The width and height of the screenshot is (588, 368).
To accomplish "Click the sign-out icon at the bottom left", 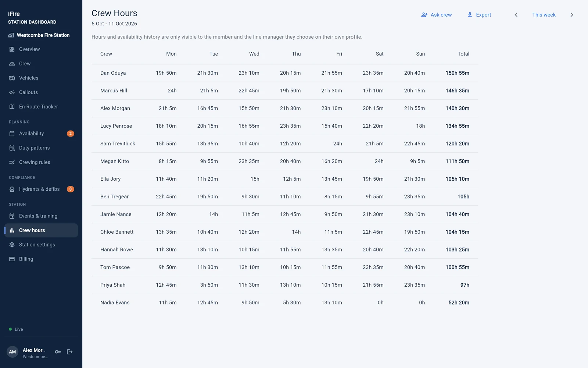I will pos(70,352).
